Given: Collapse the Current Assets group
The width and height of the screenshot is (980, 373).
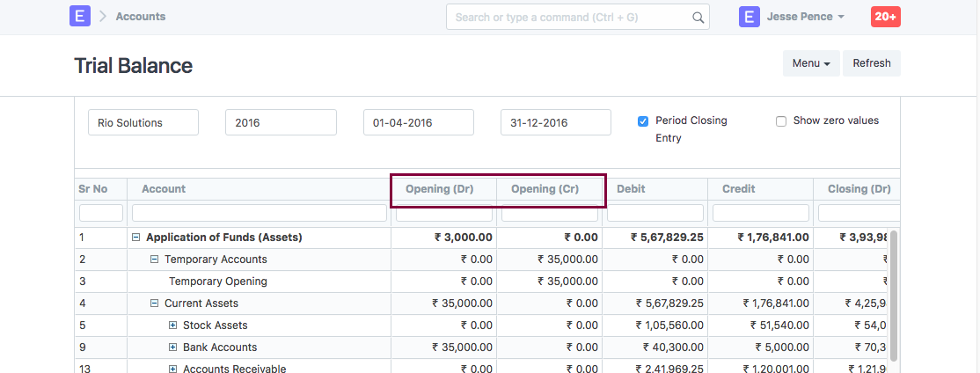Looking at the screenshot, I should 155,304.
